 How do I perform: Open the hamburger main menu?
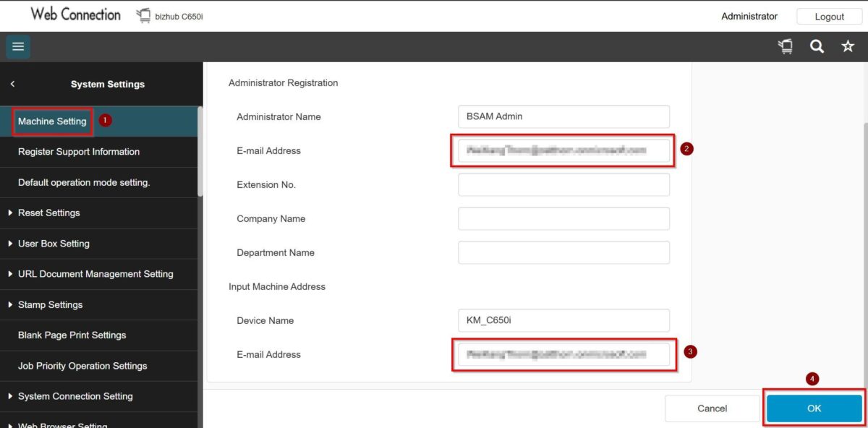click(x=18, y=47)
